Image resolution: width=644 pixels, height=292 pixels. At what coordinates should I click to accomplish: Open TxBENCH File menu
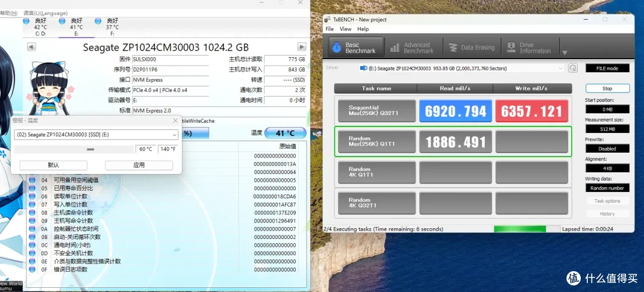[x=329, y=29]
